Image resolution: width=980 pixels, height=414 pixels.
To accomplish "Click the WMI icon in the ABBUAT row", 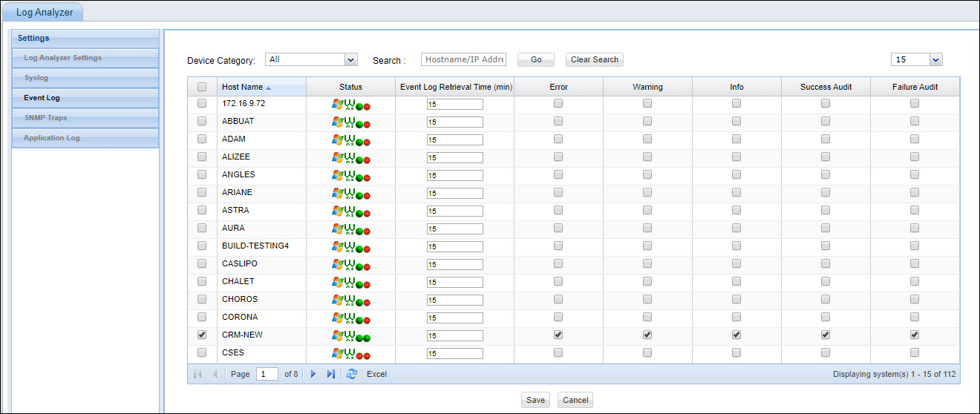I will point(349,122).
